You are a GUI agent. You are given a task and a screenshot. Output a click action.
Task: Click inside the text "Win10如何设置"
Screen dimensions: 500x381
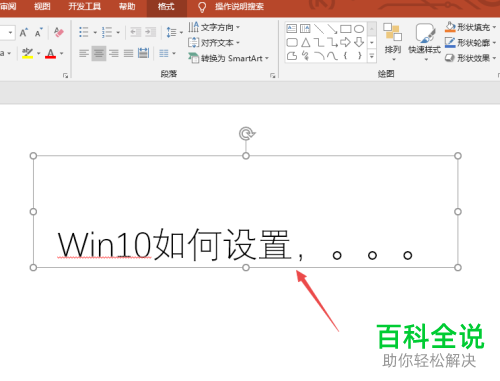point(175,245)
